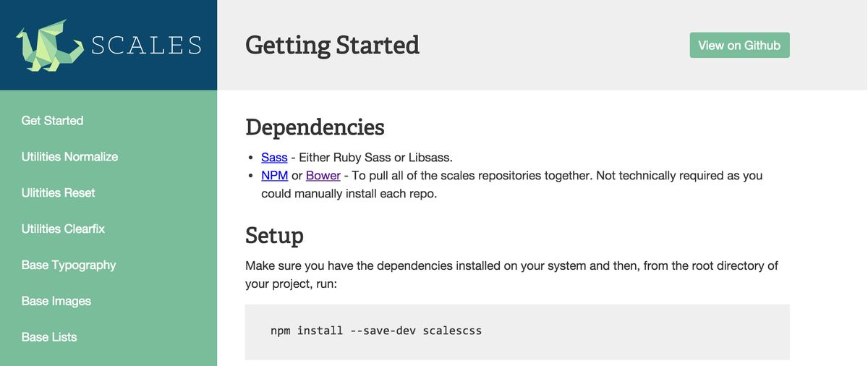The width and height of the screenshot is (868, 366).
Task: Open the NPM link
Action: pyautogui.click(x=275, y=176)
